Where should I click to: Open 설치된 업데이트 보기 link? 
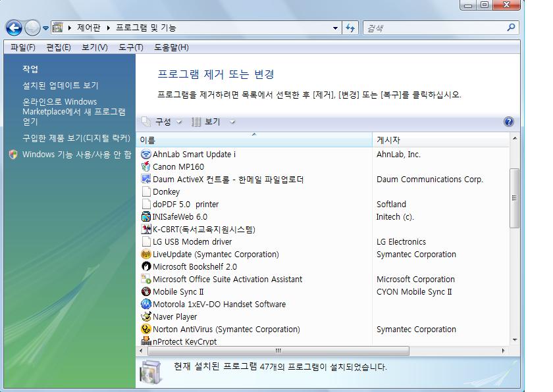tap(61, 86)
